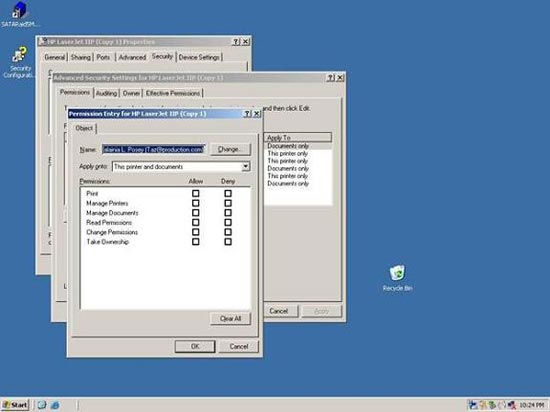This screenshot has width=550, height=412.
Task: Select the Security Configuration desktop icon
Action: pyautogui.click(x=19, y=62)
